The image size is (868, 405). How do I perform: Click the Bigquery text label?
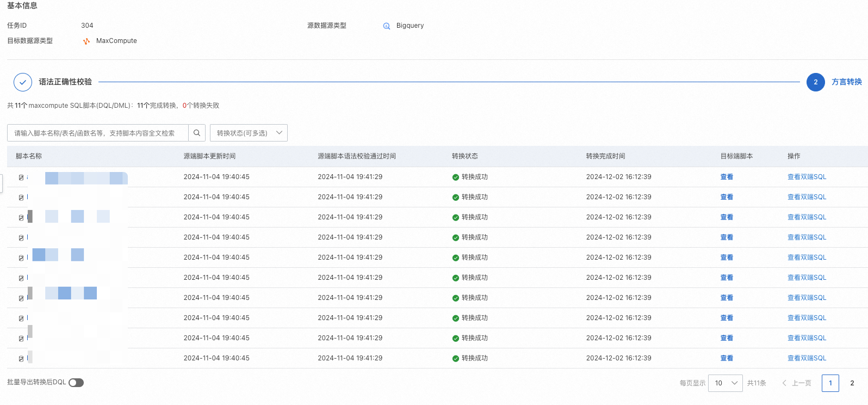tap(410, 26)
